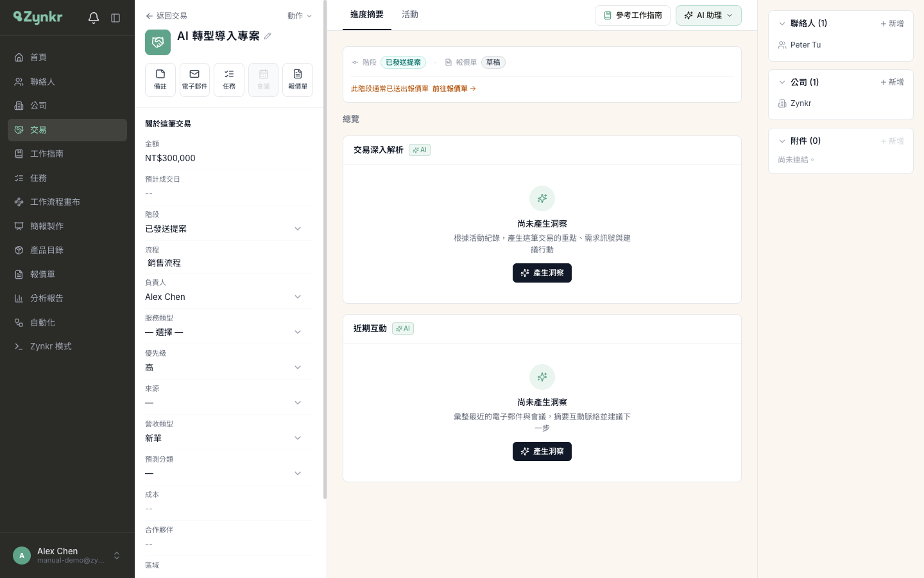Toggle the sidebar collapse icon

tap(116, 18)
